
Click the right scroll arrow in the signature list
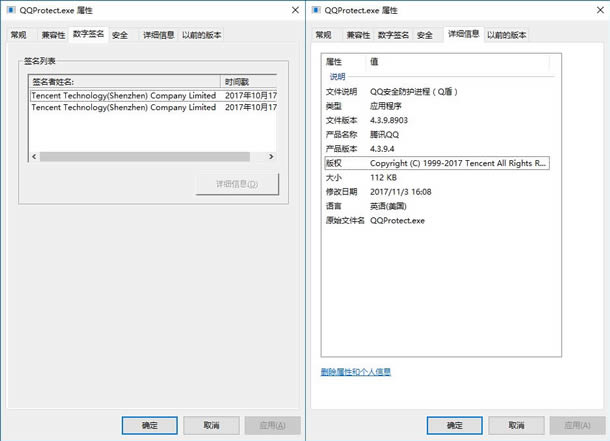pyautogui.click(x=272, y=157)
